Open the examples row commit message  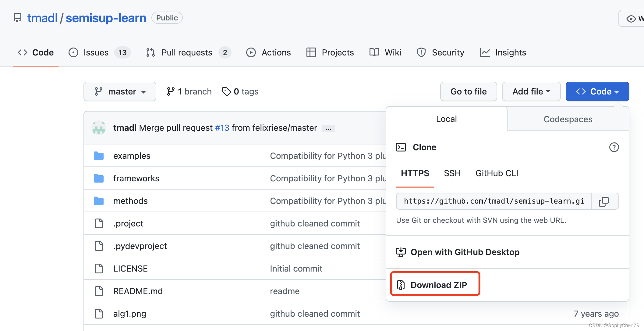click(x=328, y=156)
